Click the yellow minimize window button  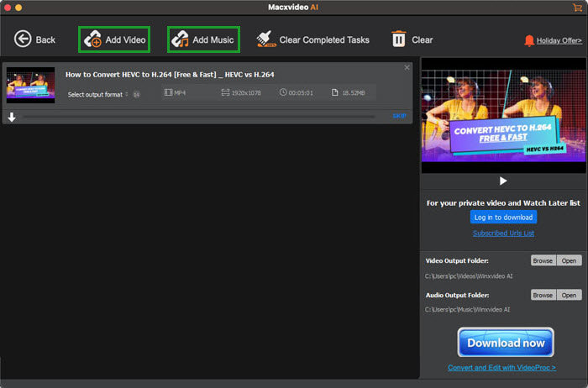pyautogui.click(x=18, y=8)
